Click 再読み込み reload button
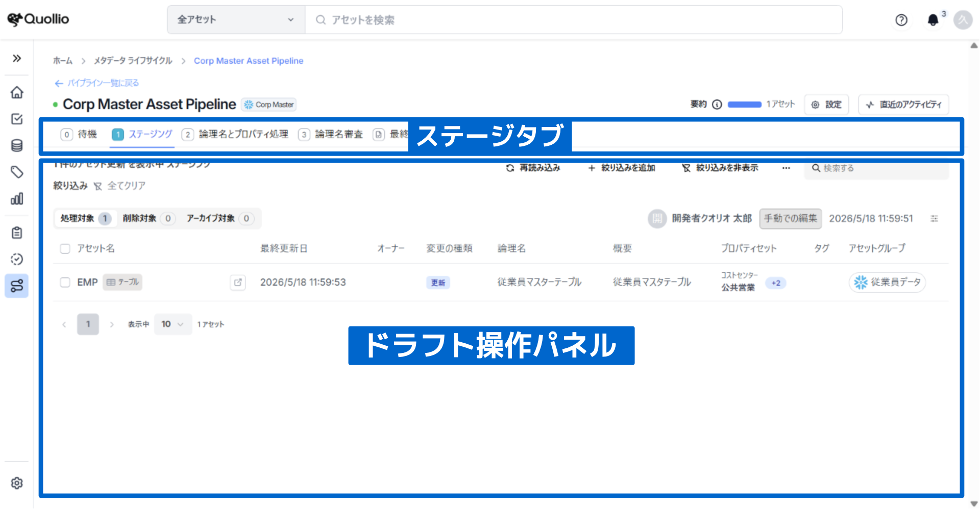The height and width of the screenshot is (510, 980). point(533,168)
